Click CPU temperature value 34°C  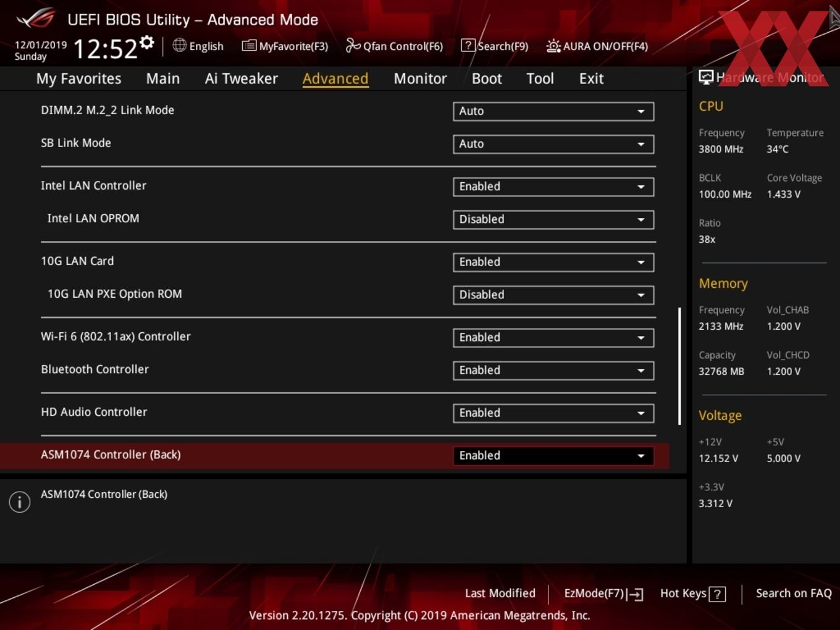tap(778, 149)
